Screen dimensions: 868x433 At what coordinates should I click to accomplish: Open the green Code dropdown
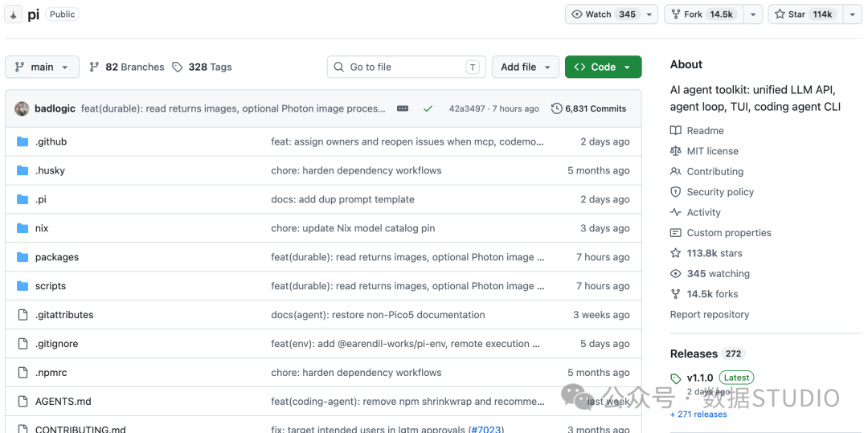[603, 67]
